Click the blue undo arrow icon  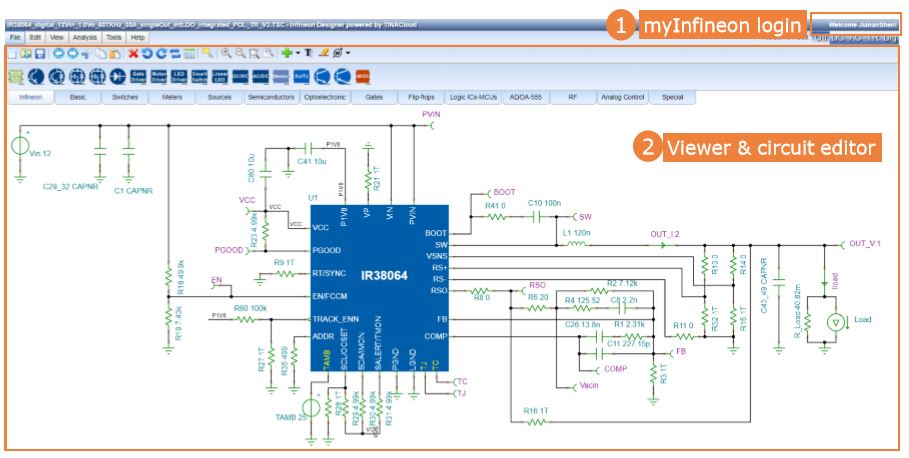coord(147,53)
